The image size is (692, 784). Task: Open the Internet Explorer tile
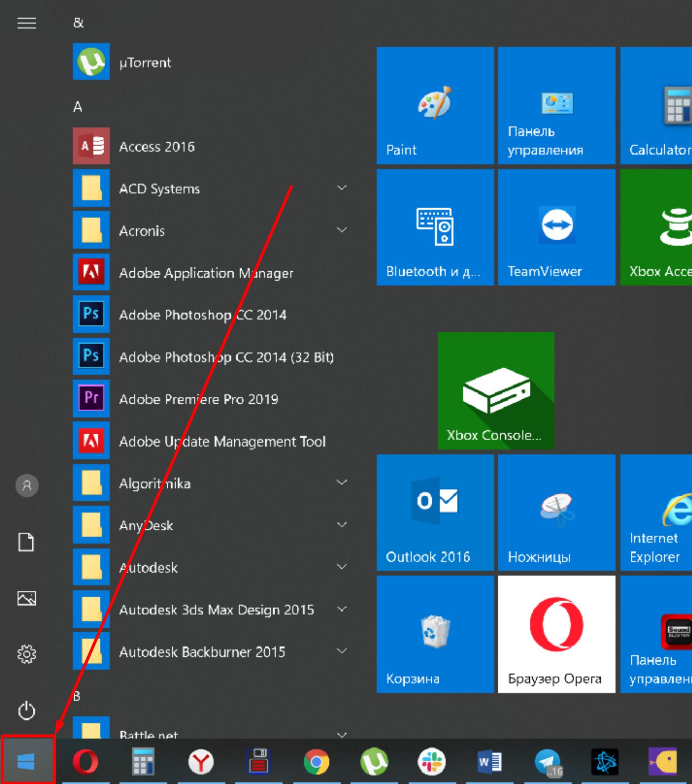pos(656,512)
